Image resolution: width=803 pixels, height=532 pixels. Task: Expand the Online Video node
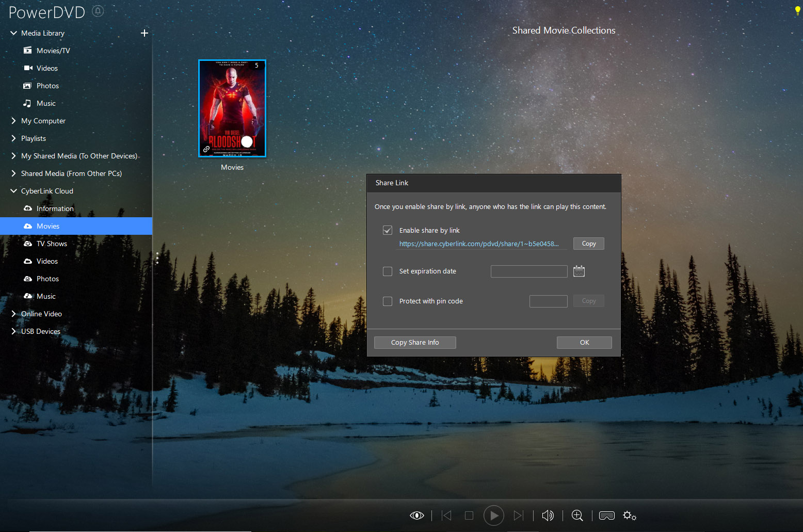pyautogui.click(x=14, y=314)
